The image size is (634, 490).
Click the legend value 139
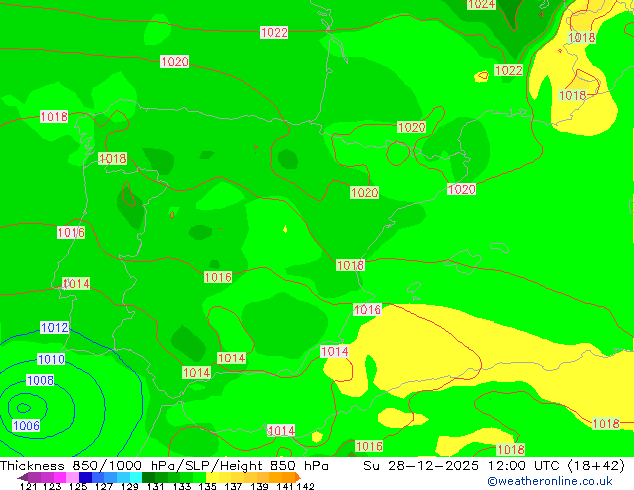(259, 486)
